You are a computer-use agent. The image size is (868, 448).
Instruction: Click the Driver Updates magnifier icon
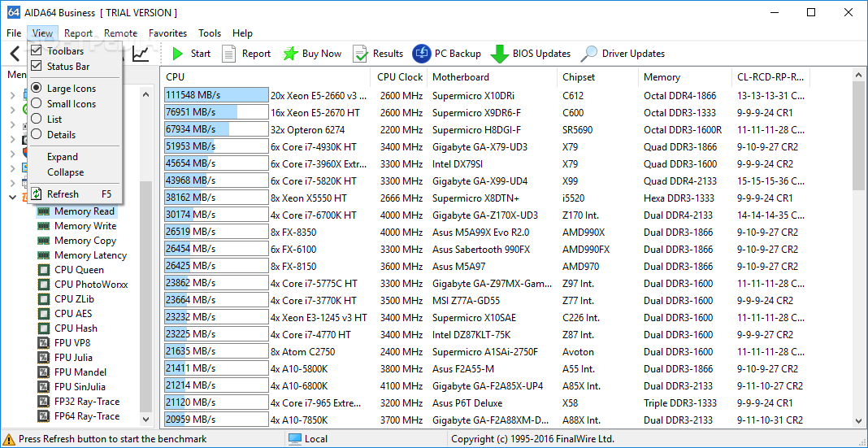(x=589, y=54)
